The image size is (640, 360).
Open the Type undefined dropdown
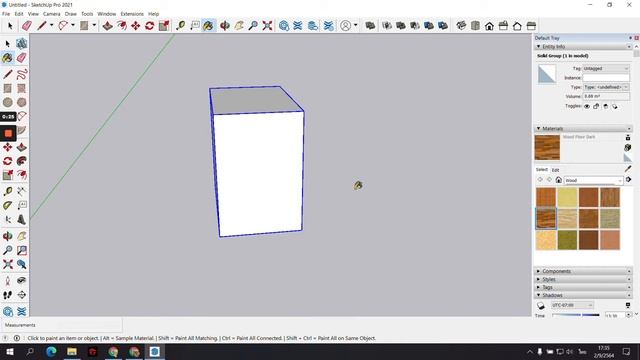click(x=606, y=87)
